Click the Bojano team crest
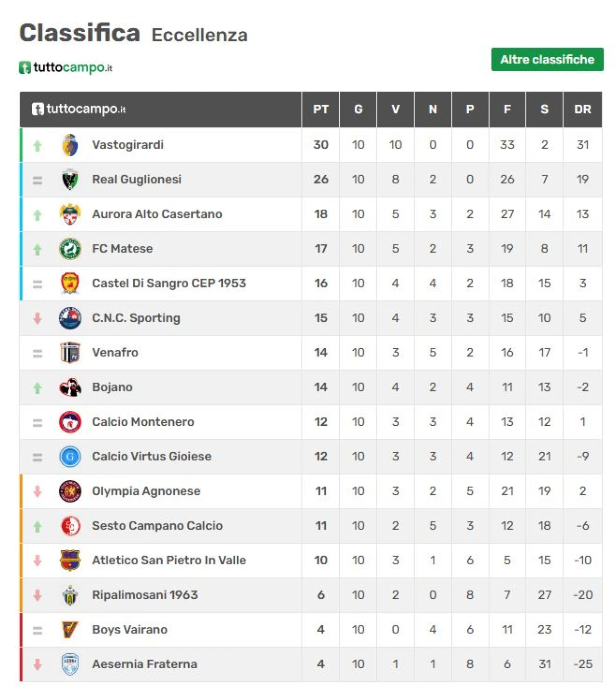The width and height of the screenshot is (616, 686). point(70,387)
